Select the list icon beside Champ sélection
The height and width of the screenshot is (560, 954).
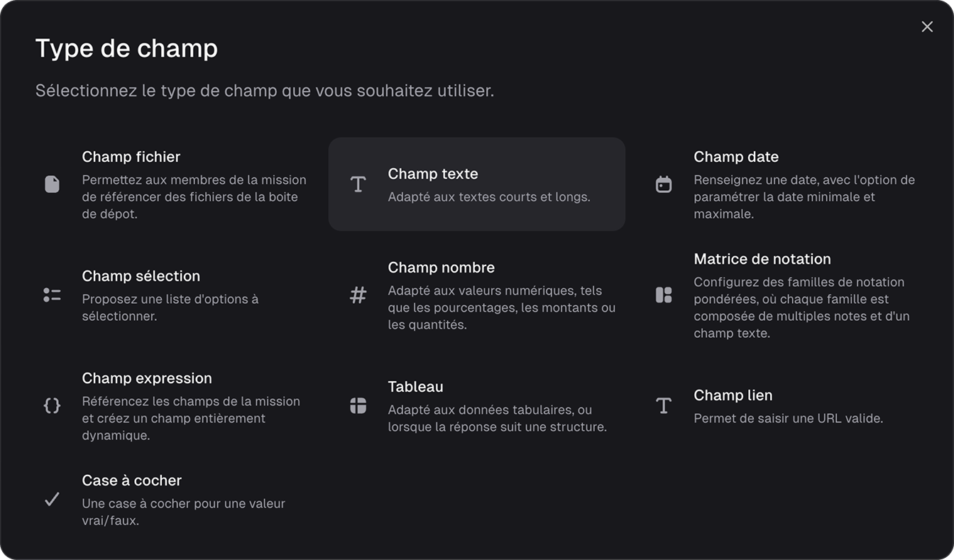point(52,295)
